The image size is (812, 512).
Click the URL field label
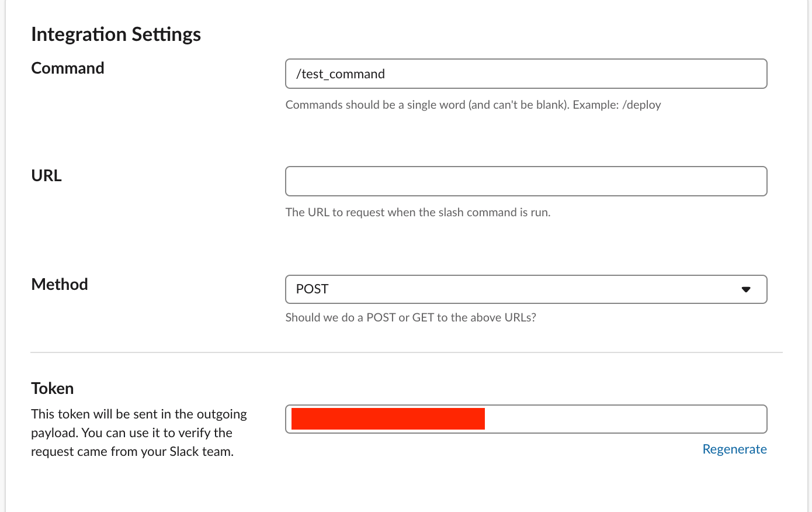46,175
